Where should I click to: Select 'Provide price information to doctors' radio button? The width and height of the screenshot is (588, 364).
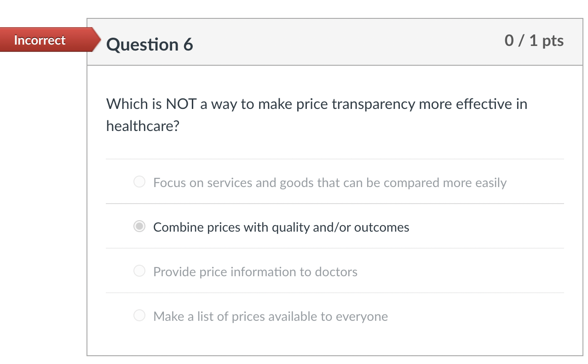coord(139,271)
